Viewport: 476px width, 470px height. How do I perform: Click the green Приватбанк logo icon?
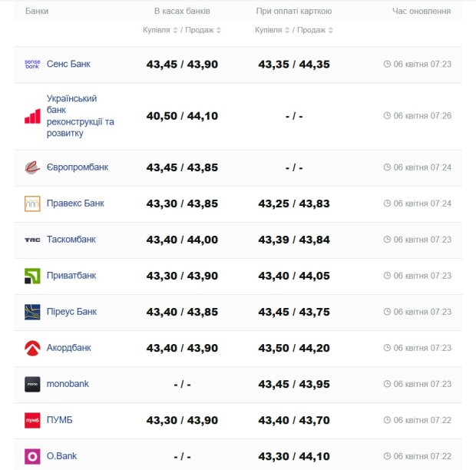[32, 276]
